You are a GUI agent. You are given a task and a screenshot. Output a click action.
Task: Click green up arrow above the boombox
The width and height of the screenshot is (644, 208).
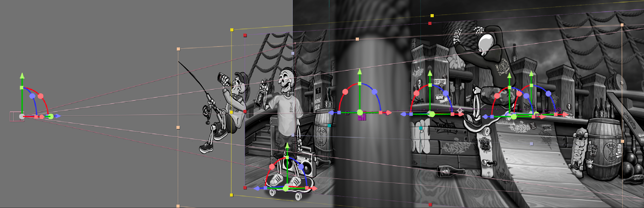[287, 146]
